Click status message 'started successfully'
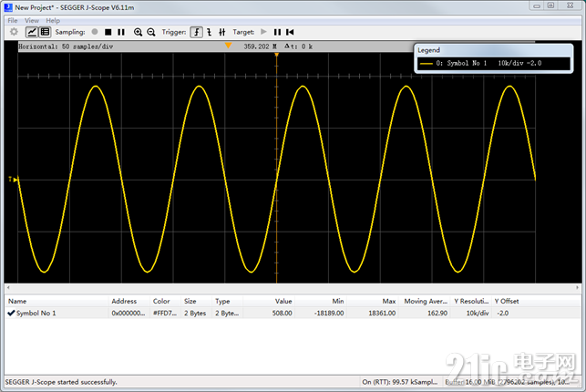 pos(61,382)
